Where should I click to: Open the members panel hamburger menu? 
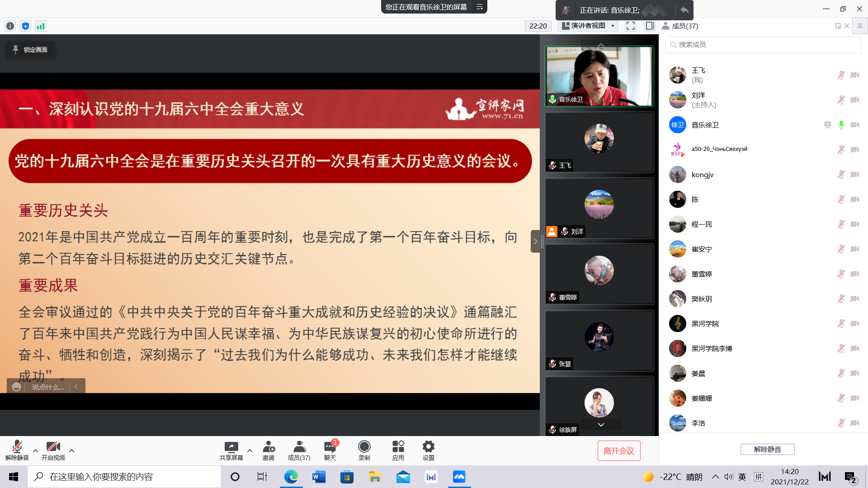860,26
